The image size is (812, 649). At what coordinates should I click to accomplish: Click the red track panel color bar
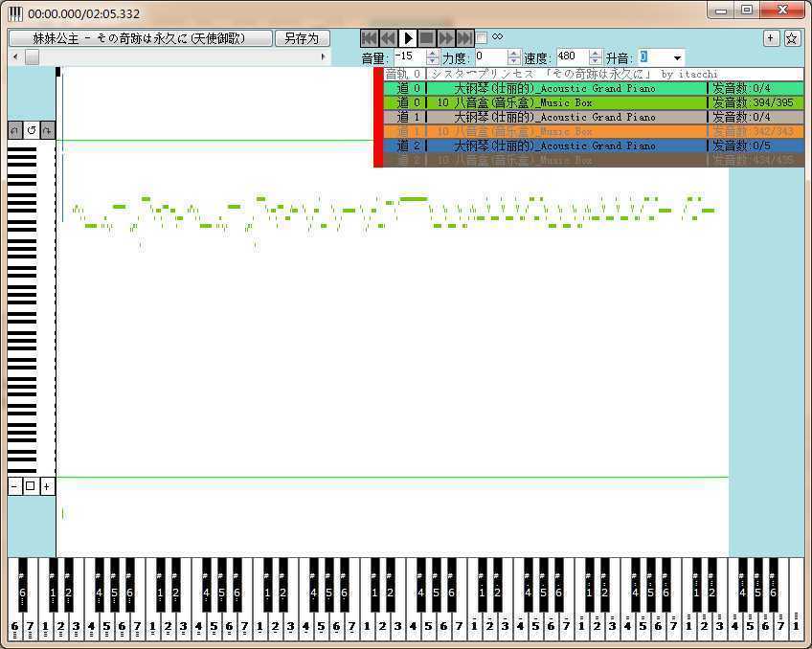click(378, 118)
